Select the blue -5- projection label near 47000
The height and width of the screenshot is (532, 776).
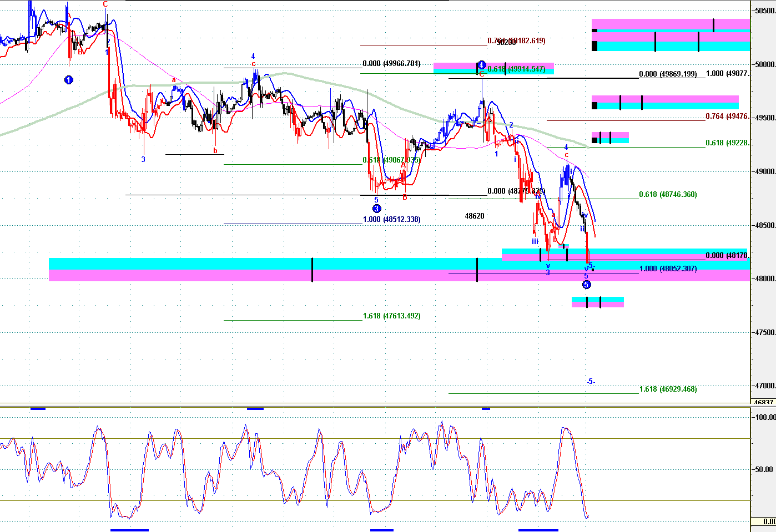pyautogui.click(x=591, y=381)
